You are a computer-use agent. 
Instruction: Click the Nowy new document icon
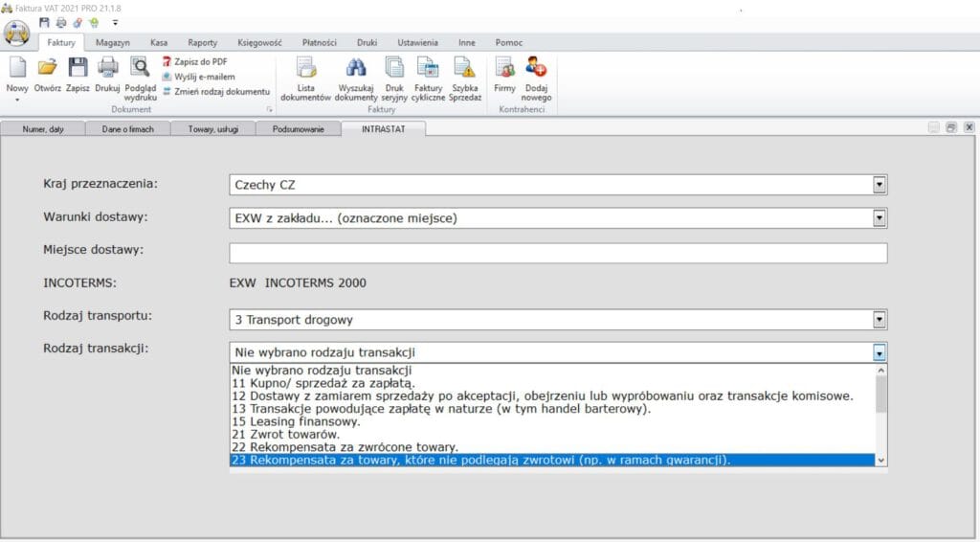17,71
